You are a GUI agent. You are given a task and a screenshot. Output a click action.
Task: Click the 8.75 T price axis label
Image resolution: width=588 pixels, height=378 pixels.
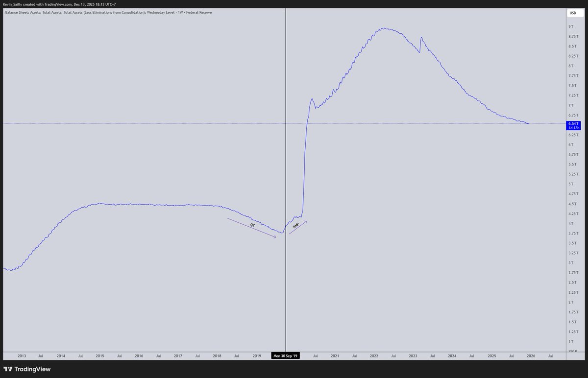572,36
